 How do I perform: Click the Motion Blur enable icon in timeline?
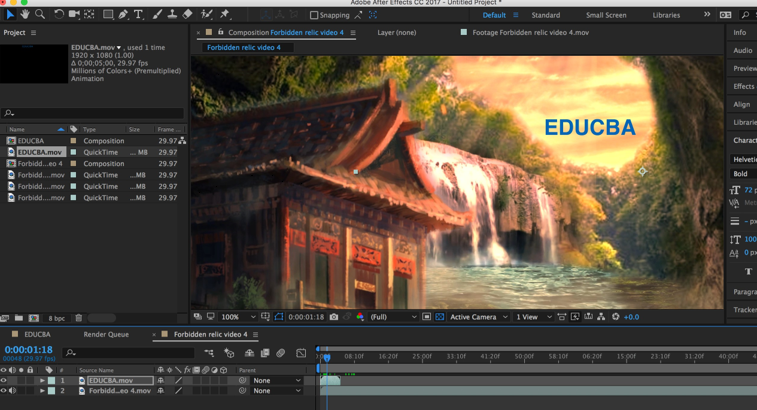coord(280,353)
